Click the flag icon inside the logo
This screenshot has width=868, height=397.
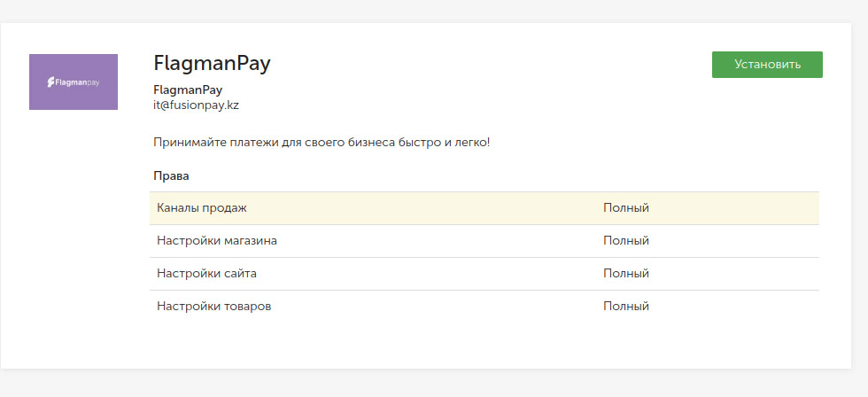click(50, 82)
